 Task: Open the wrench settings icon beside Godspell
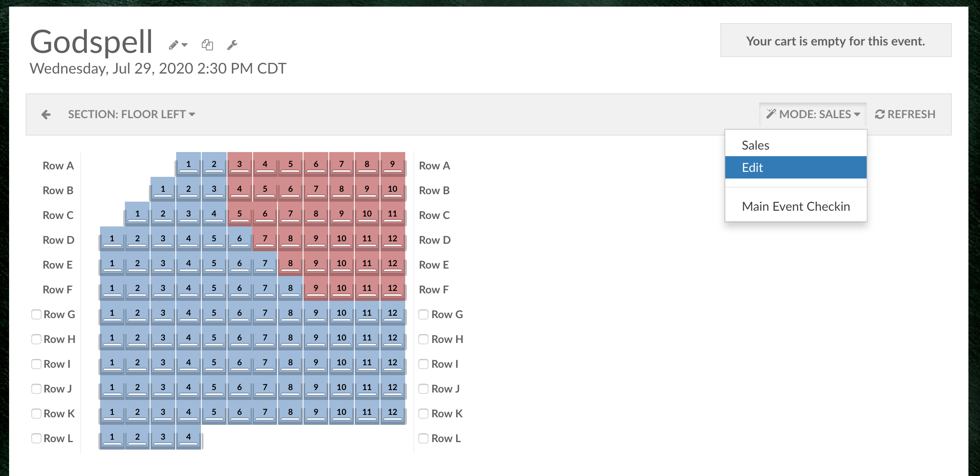tap(232, 45)
